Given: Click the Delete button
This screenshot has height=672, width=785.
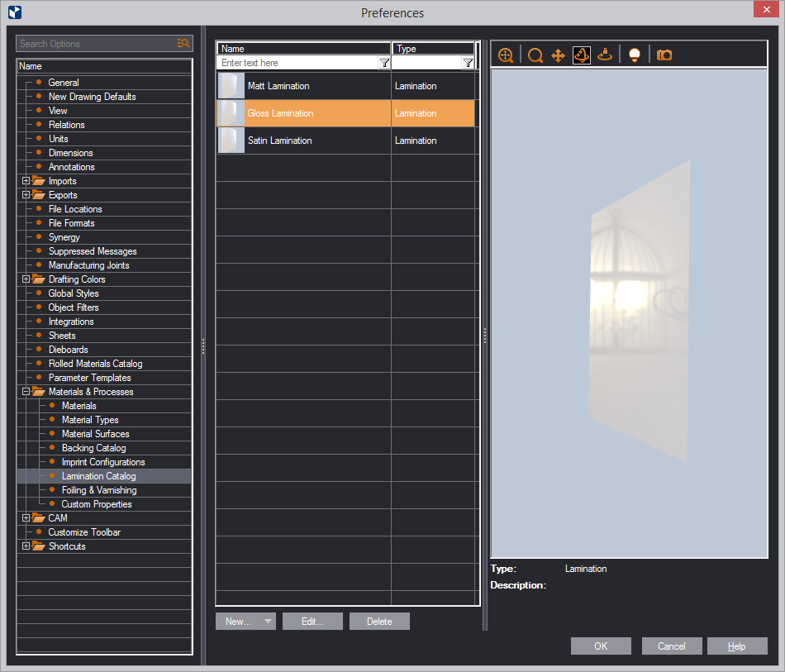Looking at the screenshot, I should pos(379,621).
